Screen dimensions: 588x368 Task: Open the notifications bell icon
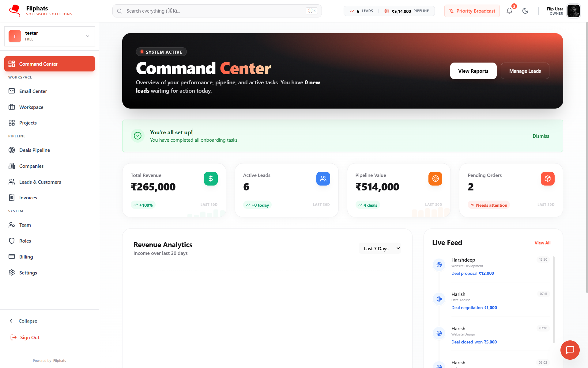509,11
